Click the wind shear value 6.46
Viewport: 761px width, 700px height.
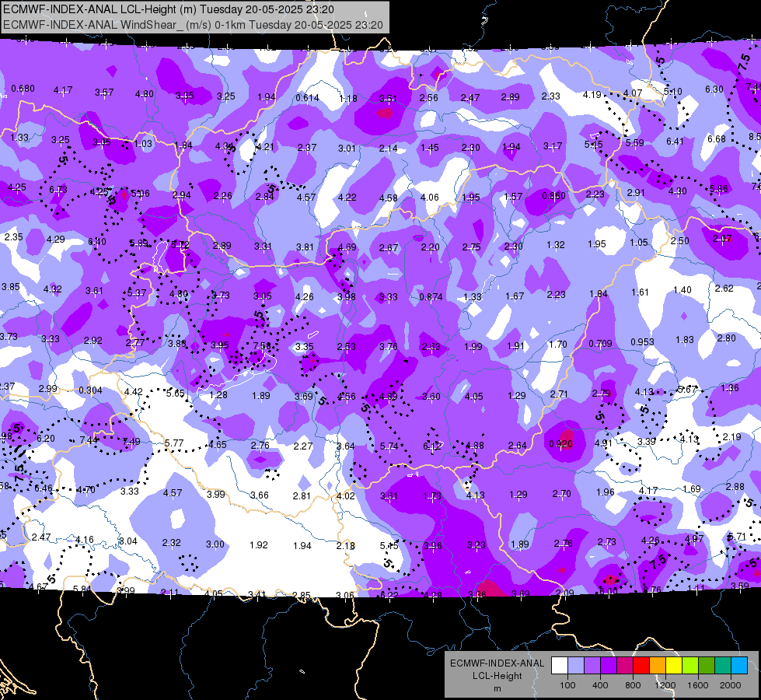click(44, 488)
